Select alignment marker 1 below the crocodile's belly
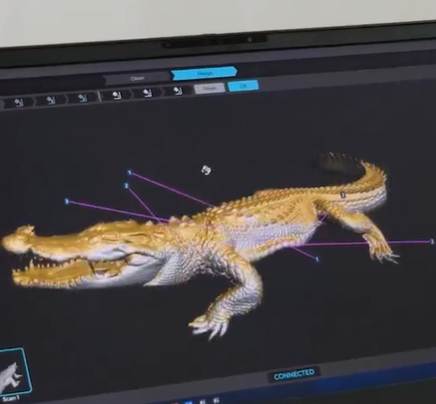The height and width of the screenshot is (404, 436). pyautogui.click(x=317, y=259)
